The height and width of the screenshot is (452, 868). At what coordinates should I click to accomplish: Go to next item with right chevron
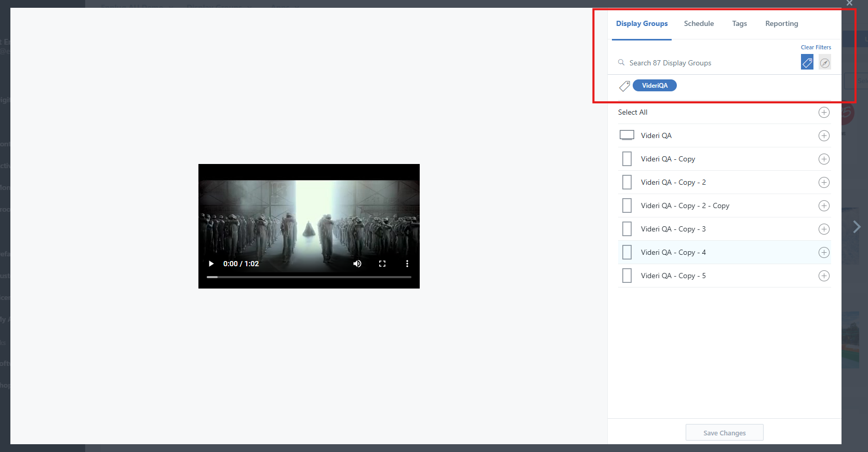click(857, 227)
